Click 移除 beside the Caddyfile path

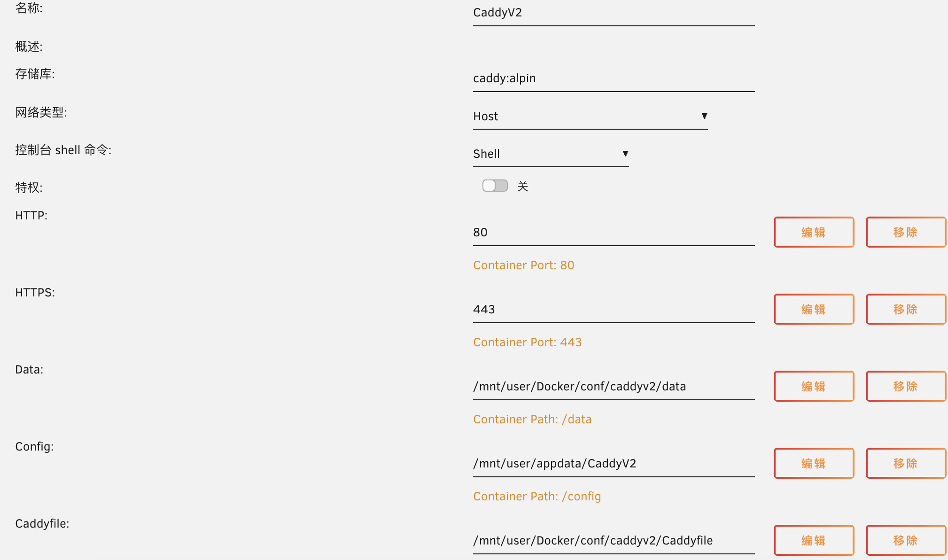click(x=906, y=540)
